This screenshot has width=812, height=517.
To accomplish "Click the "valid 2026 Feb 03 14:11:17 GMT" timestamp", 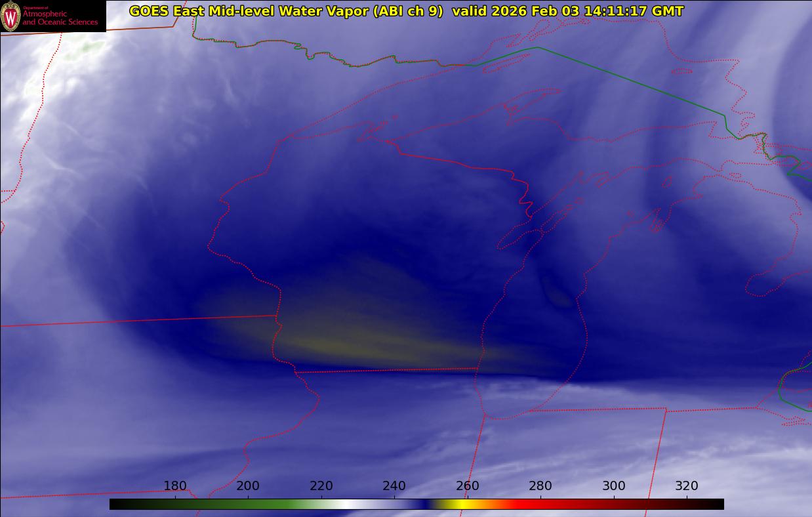I will 568,11.
